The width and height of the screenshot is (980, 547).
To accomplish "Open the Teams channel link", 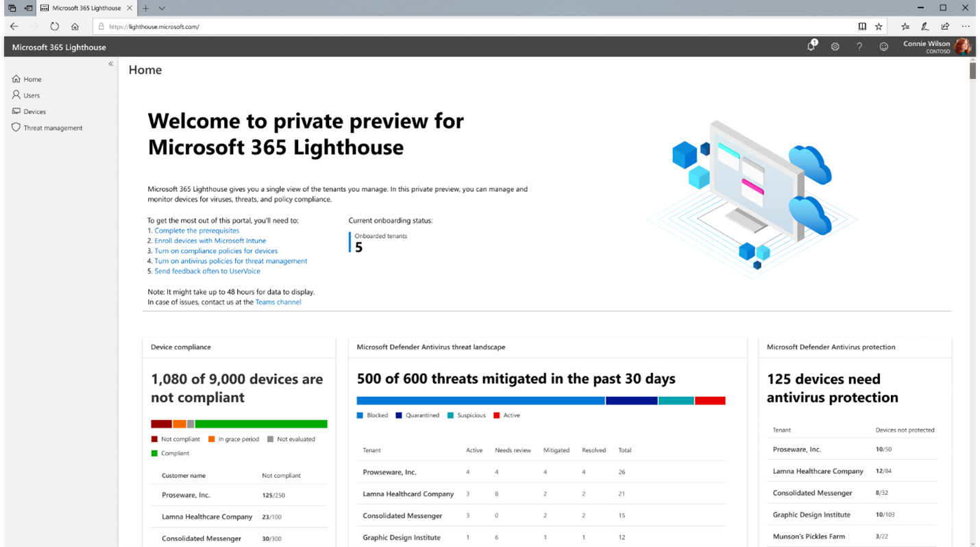I will (278, 302).
